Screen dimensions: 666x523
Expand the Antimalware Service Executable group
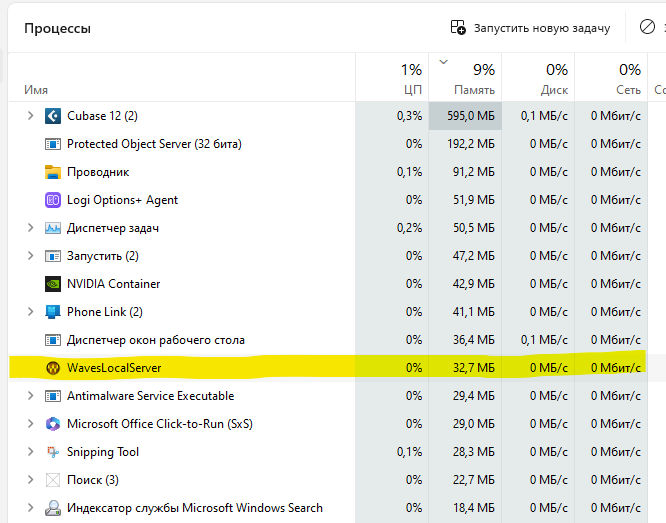click(30, 396)
